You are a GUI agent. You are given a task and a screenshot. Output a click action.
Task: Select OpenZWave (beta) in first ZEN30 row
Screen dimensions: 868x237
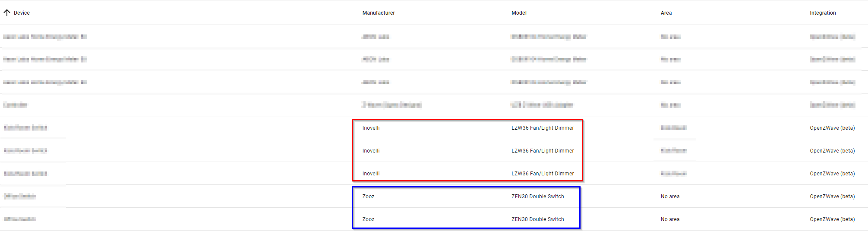click(x=832, y=196)
